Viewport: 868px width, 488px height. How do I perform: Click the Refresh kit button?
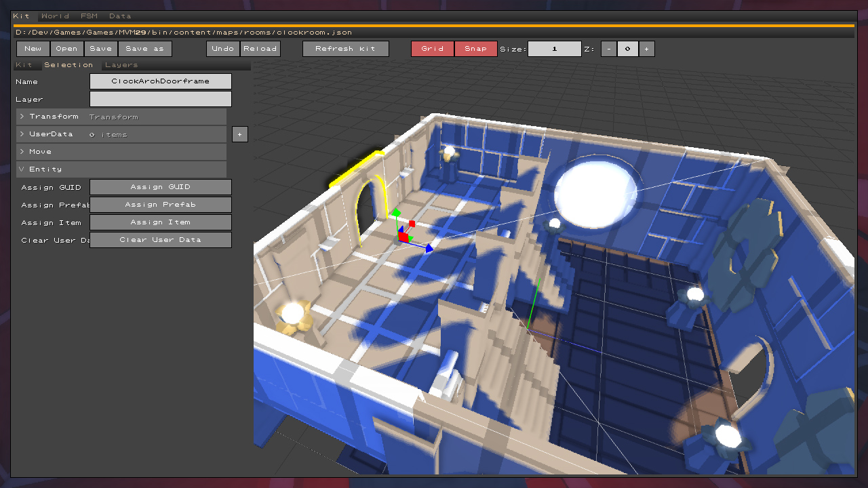coord(346,49)
